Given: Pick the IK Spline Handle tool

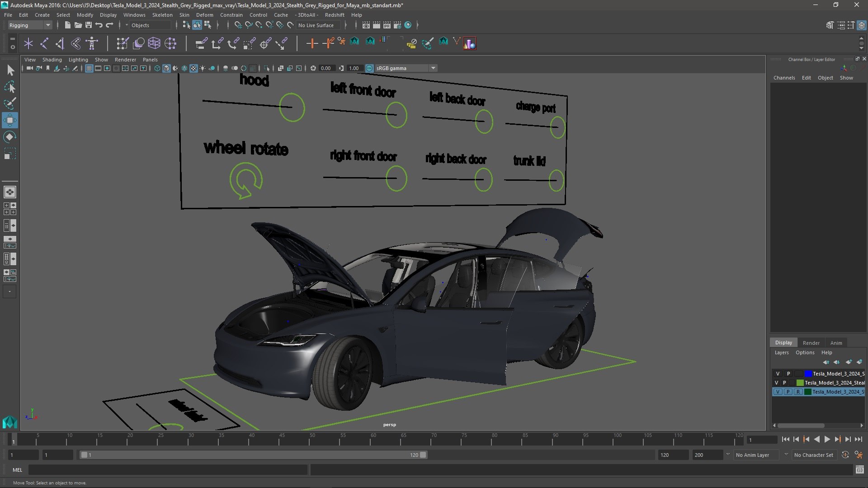Looking at the screenshot, I should click(76, 43).
